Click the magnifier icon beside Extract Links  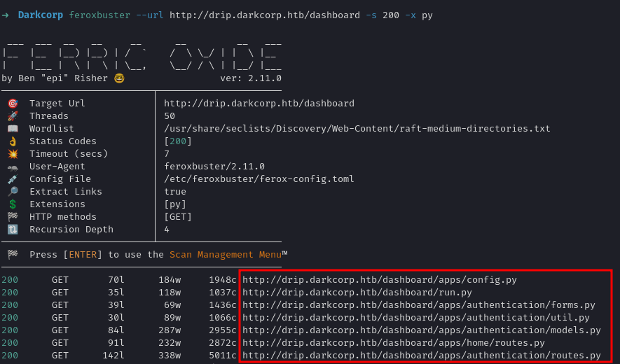pos(13,192)
